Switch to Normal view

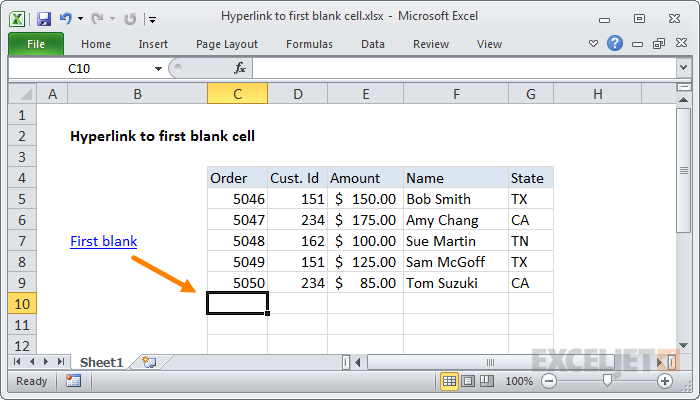click(449, 381)
